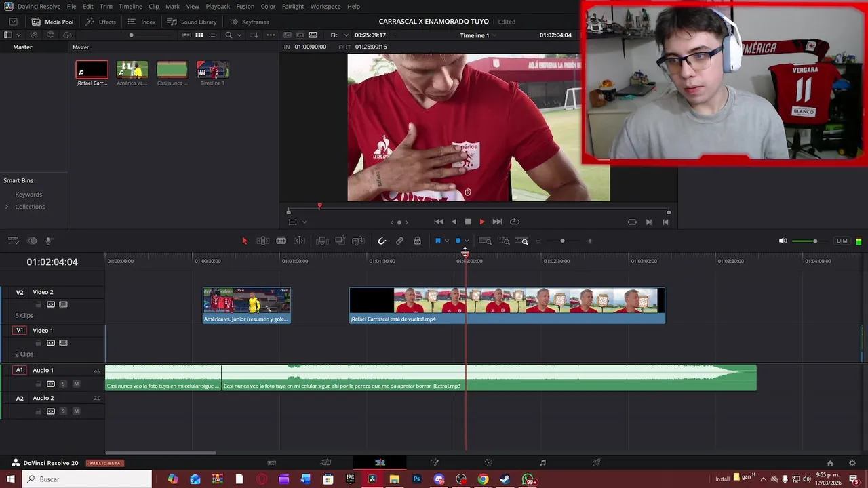
Task: Click the Home project manager icon
Action: coord(830,463)
